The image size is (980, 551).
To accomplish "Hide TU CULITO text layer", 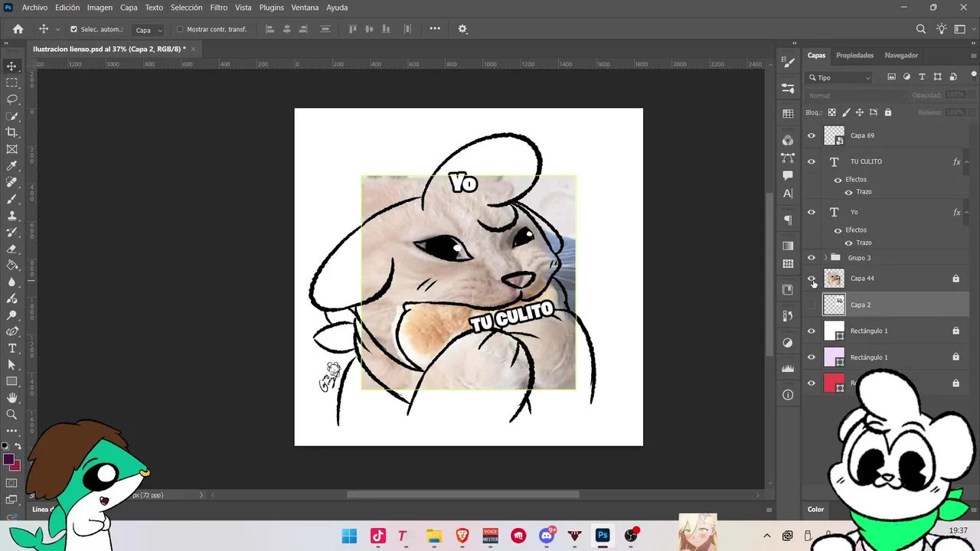I will (x=812, y=161).
